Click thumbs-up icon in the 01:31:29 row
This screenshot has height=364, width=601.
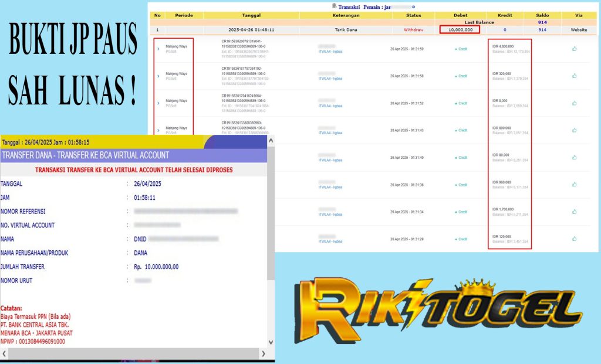[574, 239]
